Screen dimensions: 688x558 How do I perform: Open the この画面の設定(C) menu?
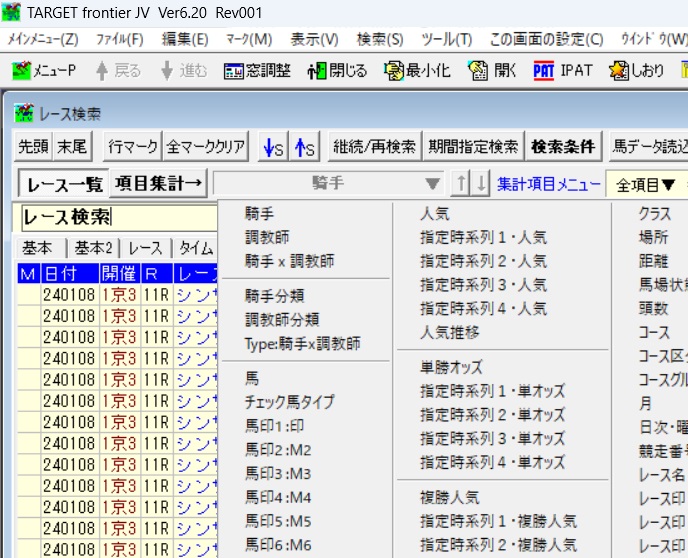[x=546, y=40]
